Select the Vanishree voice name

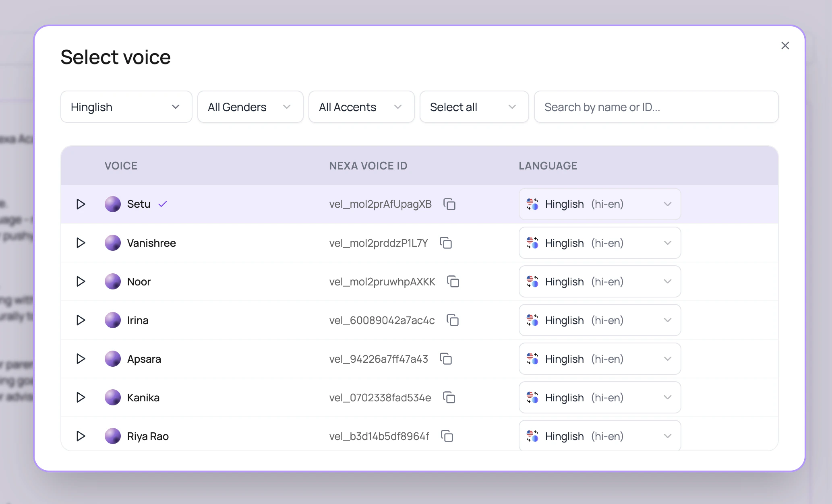(x=151, y=243)
